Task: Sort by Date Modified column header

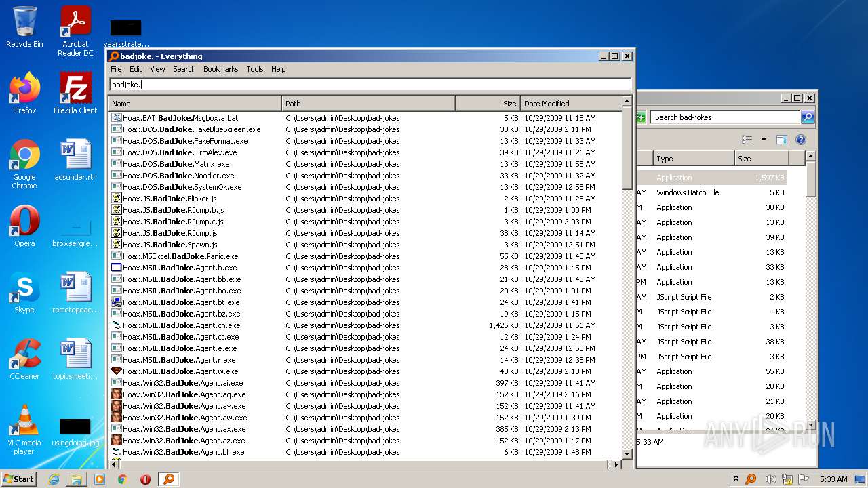Action: pyautogui.click(x=570, y=104)
